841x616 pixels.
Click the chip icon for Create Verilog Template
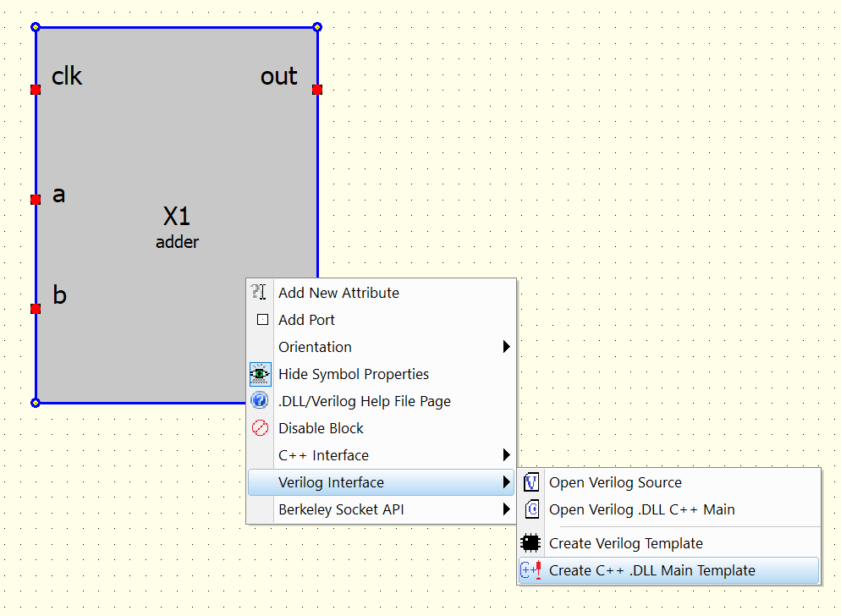pyautogui.click(x=530, y=543)
